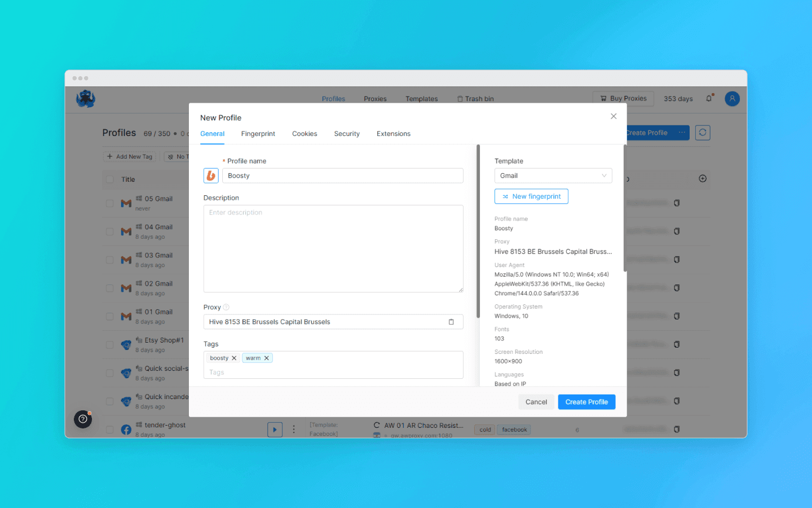812x508 pixels.
Task: Remove the boosty tag
Action: pos(234,358)
